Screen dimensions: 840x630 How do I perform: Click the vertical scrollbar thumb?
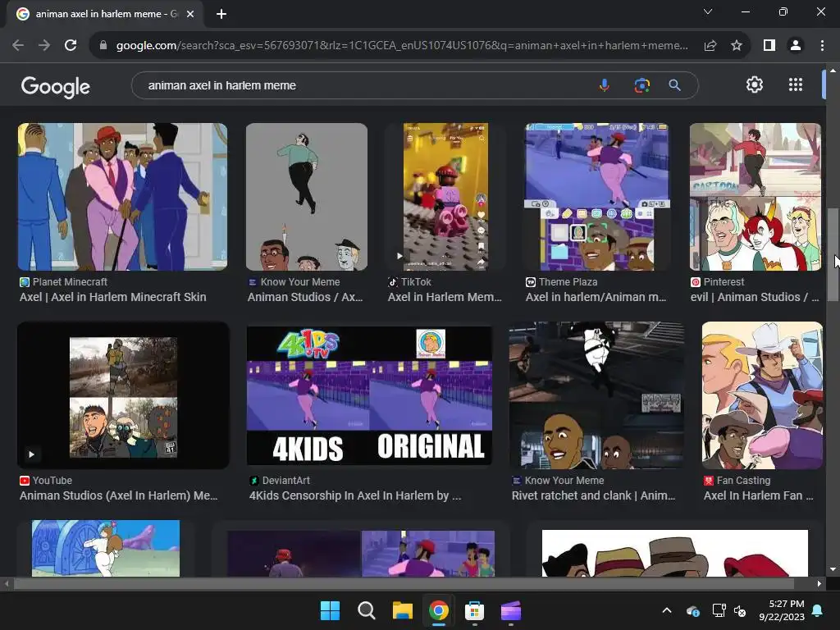[833, 254]
